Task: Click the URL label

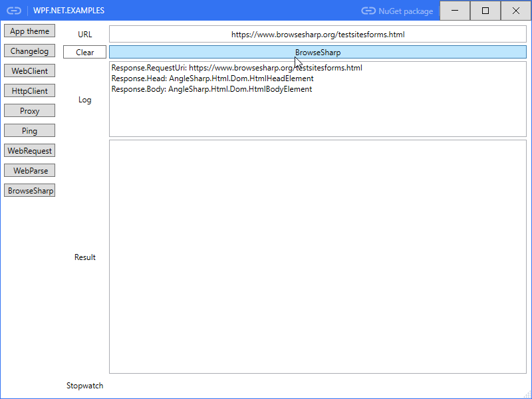Action: pyautogui.click(x=85, y=35)
